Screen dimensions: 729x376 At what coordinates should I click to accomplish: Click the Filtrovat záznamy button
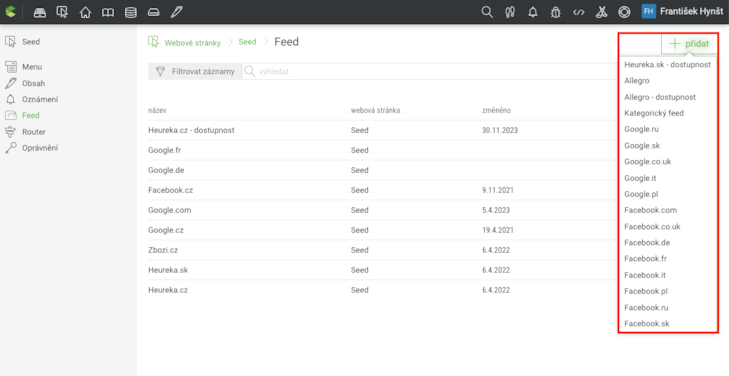195,72
